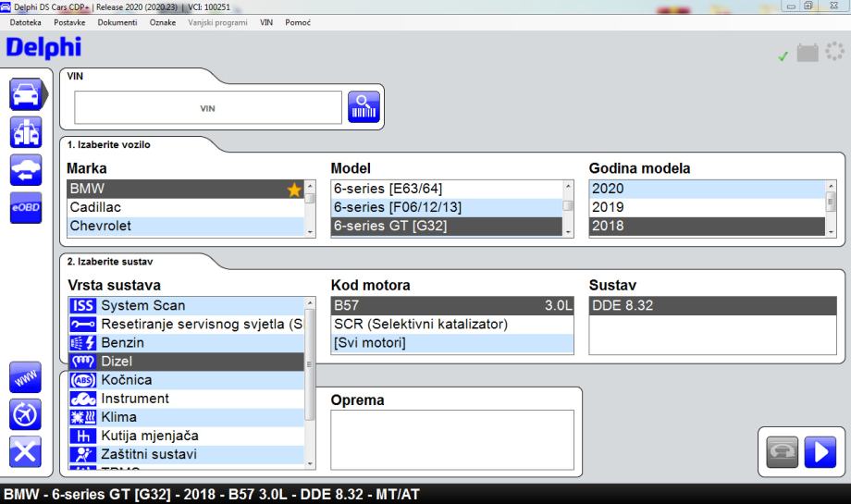Click the Kutija mjenjača gearbox icon

pos(83,436)
